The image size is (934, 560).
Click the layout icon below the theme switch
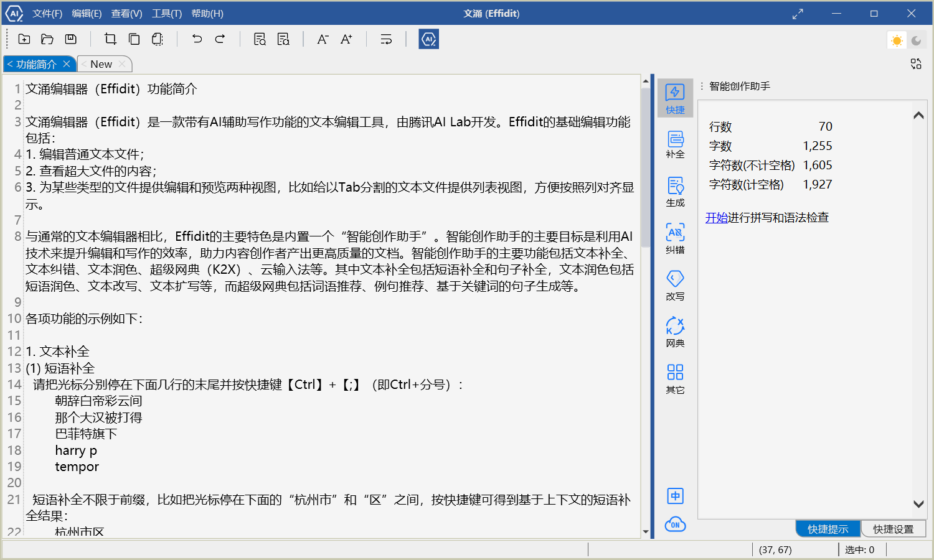click(916, 63)
